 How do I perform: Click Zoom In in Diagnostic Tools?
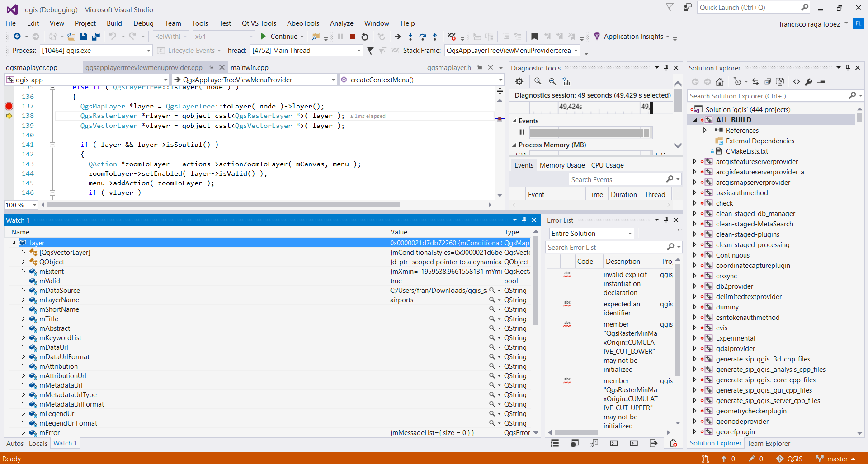(538, 81)
